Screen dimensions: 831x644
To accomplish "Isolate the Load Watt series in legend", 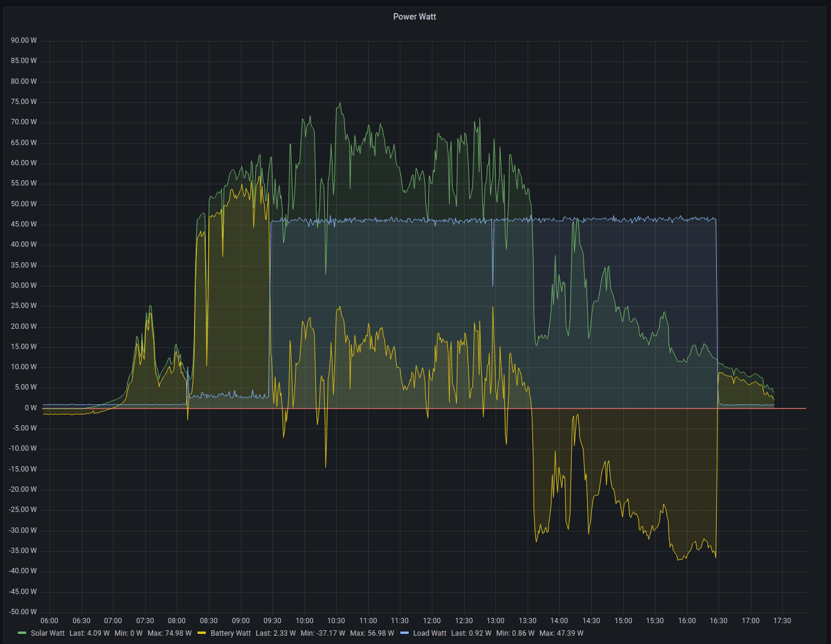I will pos(429,633).
